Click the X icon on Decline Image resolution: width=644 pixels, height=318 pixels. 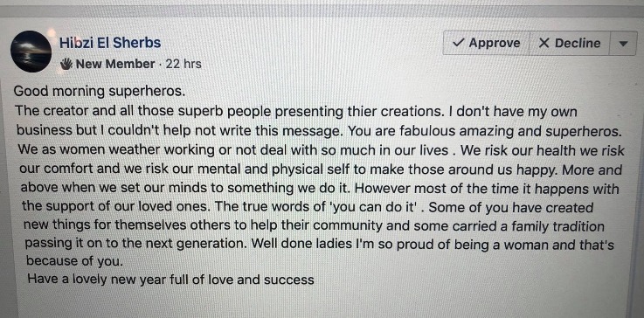coord(544,43)
